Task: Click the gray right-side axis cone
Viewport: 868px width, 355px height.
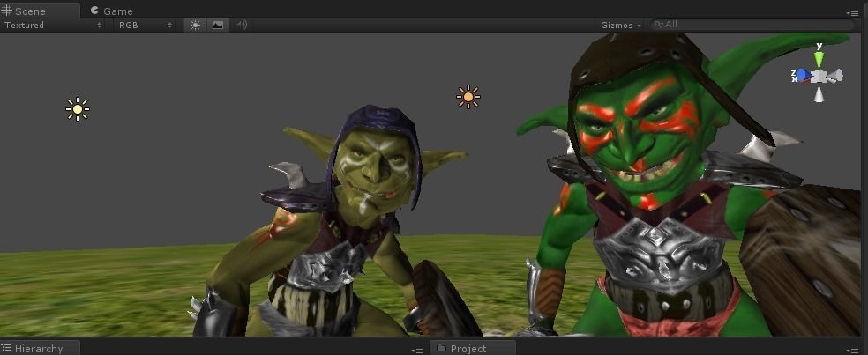Action: tap(834, 76)
